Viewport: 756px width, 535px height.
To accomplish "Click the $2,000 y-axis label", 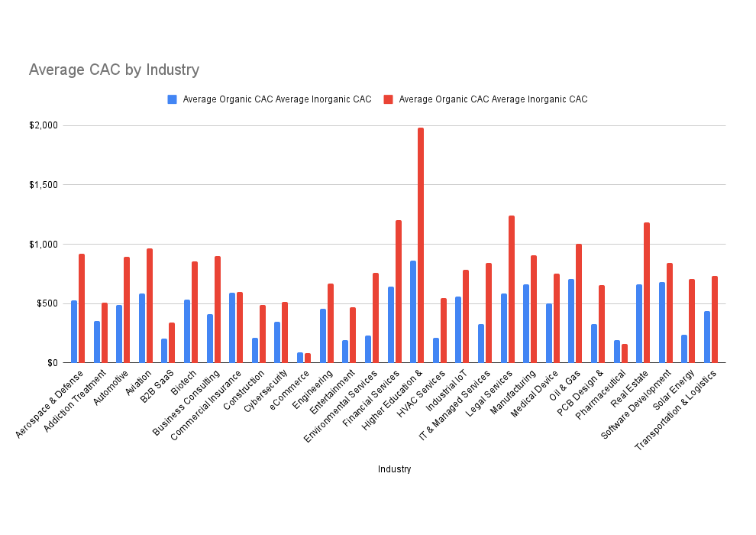I will click(44, 125).
